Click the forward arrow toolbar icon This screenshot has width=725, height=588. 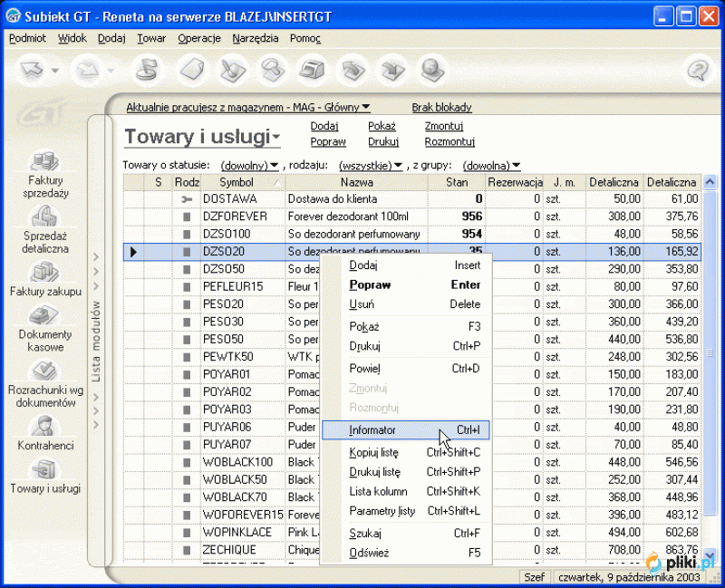pos(87,71)
